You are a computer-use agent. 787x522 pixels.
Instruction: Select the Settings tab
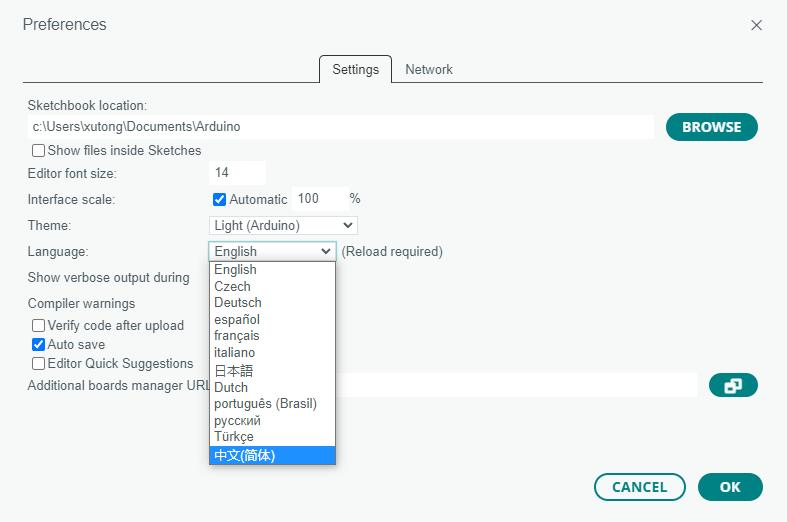pyautogui.click(x=355, y=69)
